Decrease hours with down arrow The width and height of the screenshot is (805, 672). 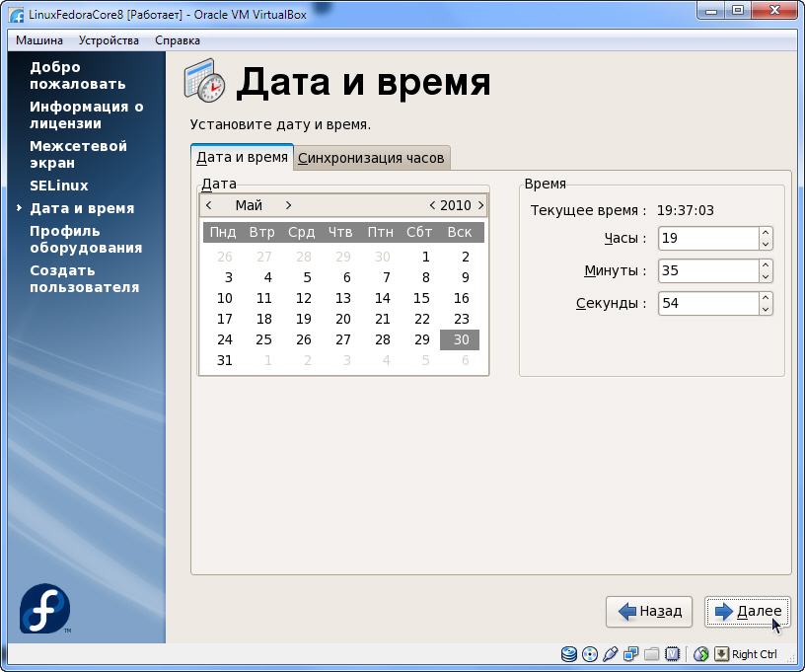pos(766,245)
